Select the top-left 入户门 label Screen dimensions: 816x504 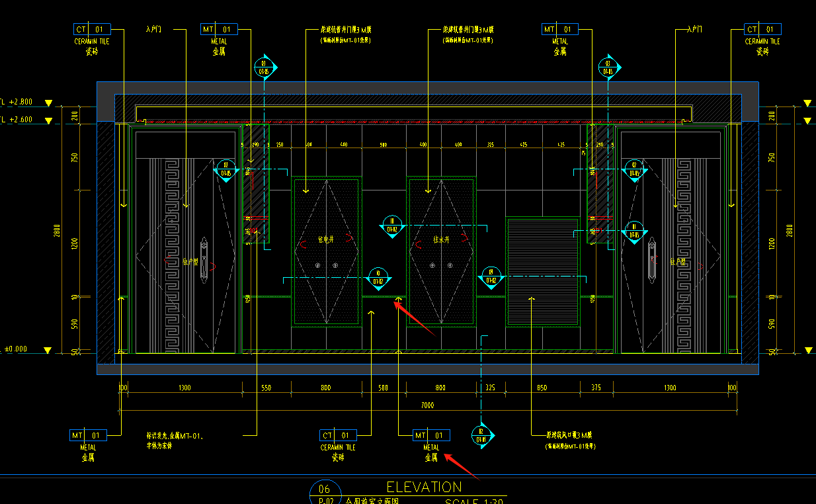point(153,30)
